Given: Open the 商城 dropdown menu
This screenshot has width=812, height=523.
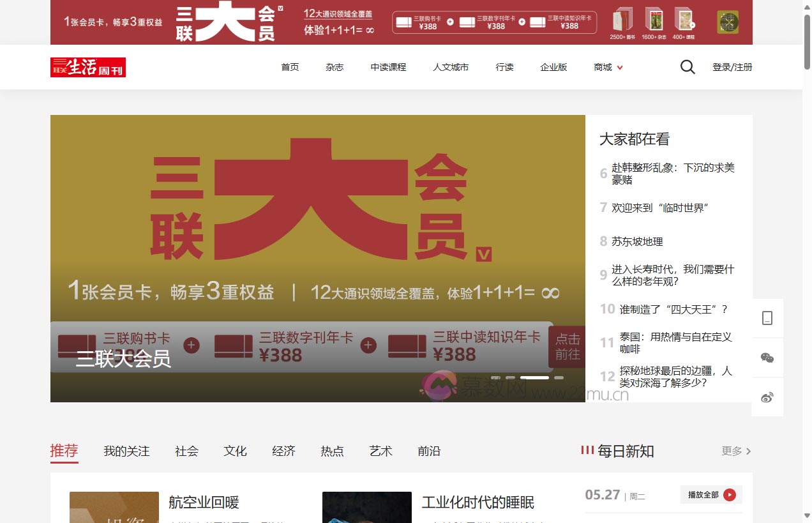Looking at the screenshot, I should 606,66.
